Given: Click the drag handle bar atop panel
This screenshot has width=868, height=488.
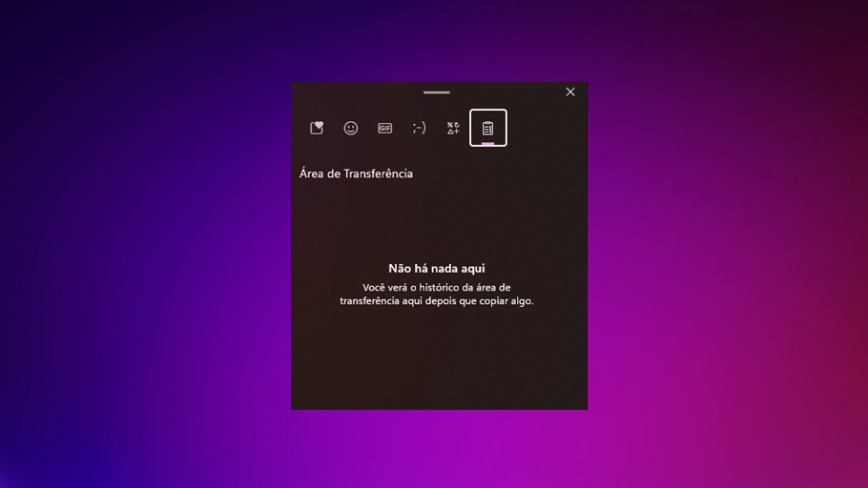Looking at the screenshot, I should pos(437,92).
